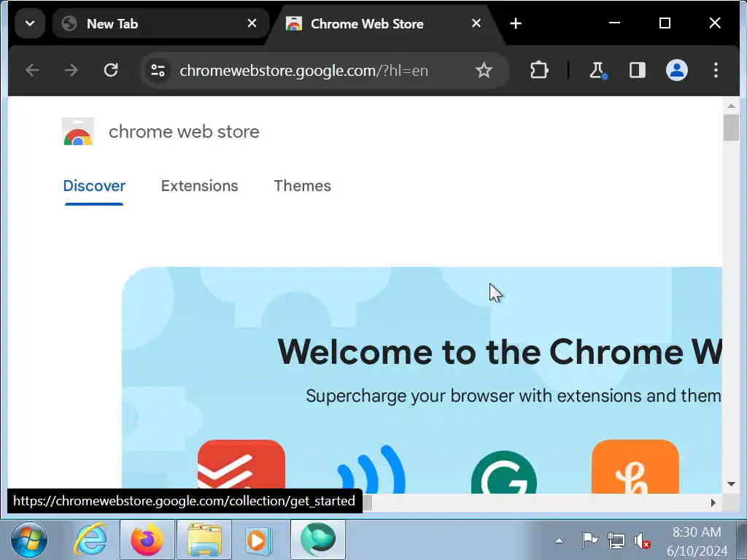Image resolution: width=747 pixels, height=560 pixels.
Task: Open the Windows Start menu
Action: click(29, 540)
